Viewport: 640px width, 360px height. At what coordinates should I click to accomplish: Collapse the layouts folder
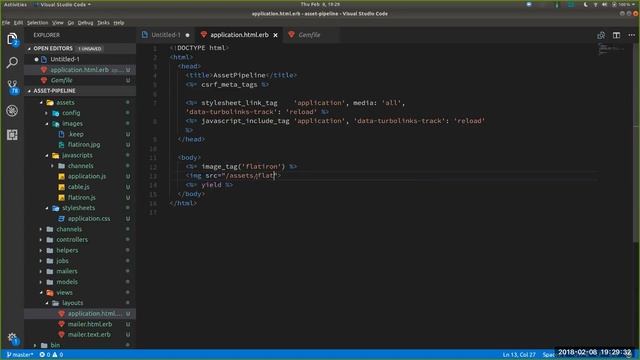click(72, 303)
